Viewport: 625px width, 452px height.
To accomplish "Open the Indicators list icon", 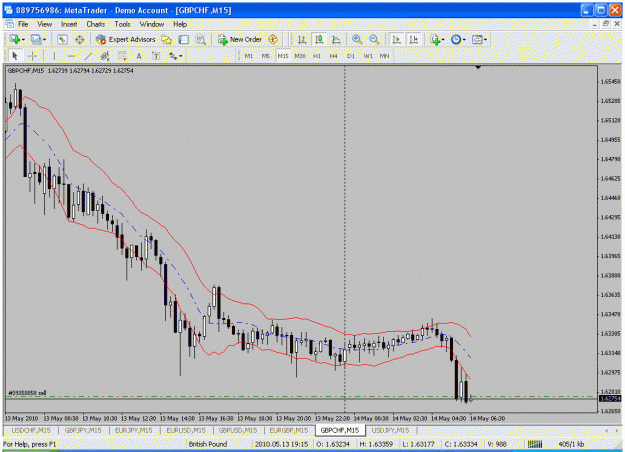I will click(435, 39).
